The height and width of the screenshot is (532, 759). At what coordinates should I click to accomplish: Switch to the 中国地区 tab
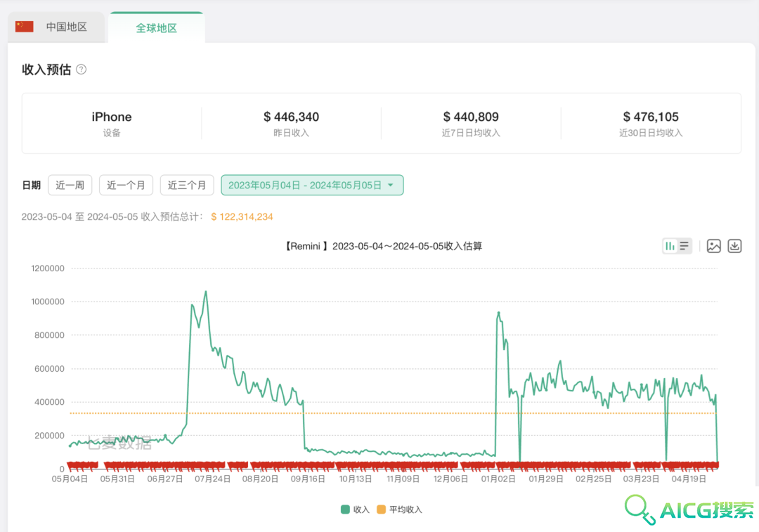[56, 27]
